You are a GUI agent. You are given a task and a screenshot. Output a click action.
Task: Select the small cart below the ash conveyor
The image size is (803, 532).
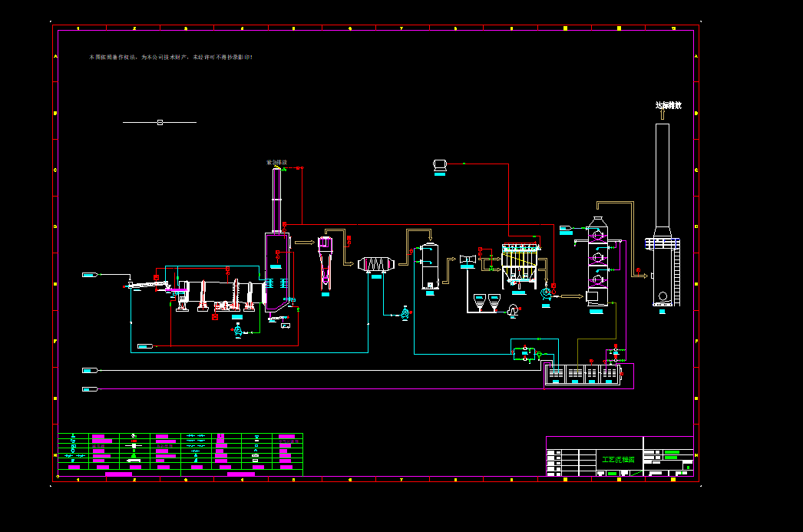coord(286,325)
